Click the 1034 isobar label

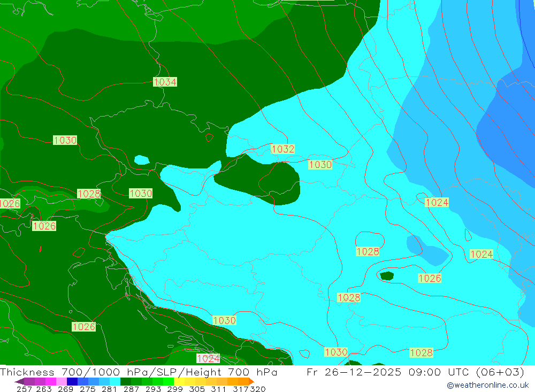pyautogui.click(x=165, y=82)
